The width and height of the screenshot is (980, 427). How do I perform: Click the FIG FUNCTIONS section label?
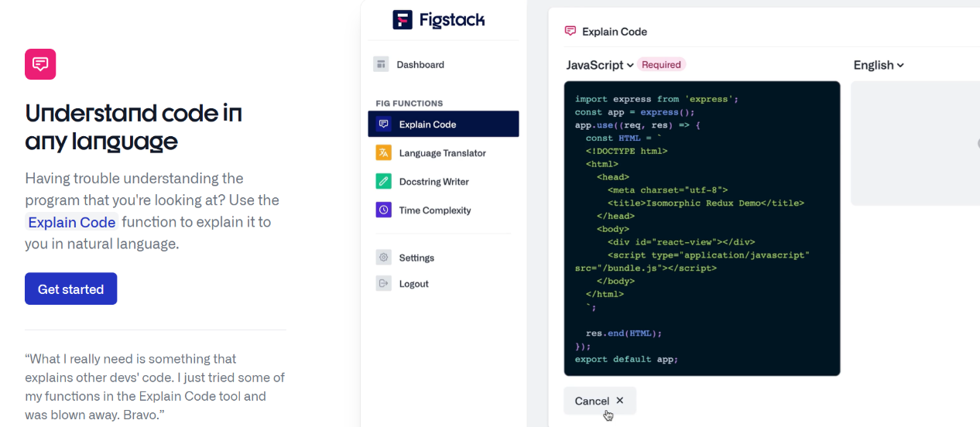[409, 103]
